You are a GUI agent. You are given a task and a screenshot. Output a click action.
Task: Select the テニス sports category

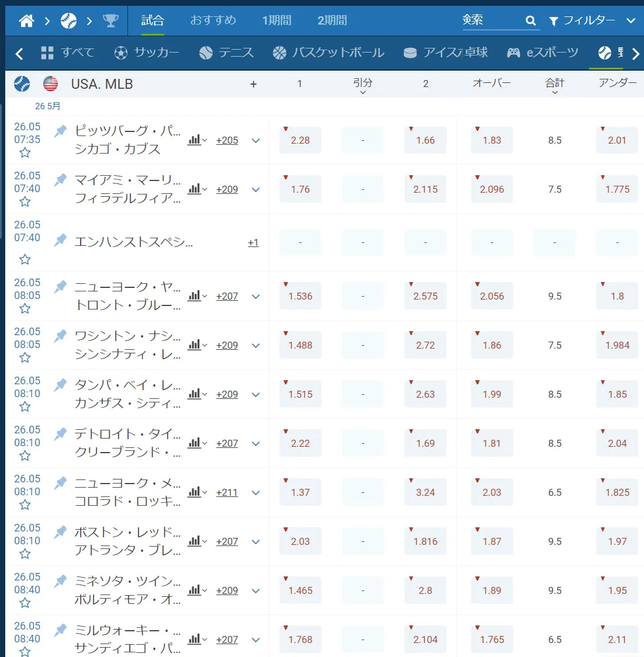(x=226, y=53)
